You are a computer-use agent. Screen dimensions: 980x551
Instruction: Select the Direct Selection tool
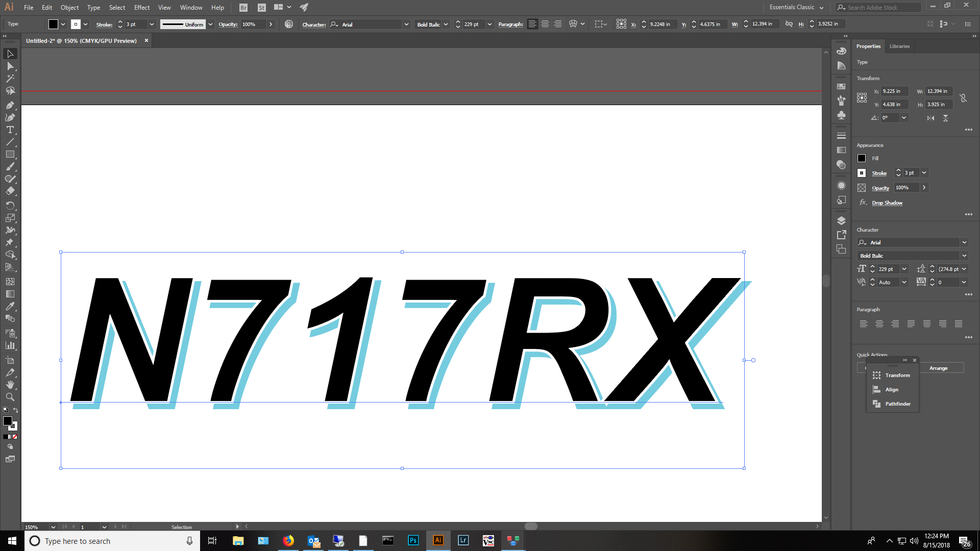(10, 66)
